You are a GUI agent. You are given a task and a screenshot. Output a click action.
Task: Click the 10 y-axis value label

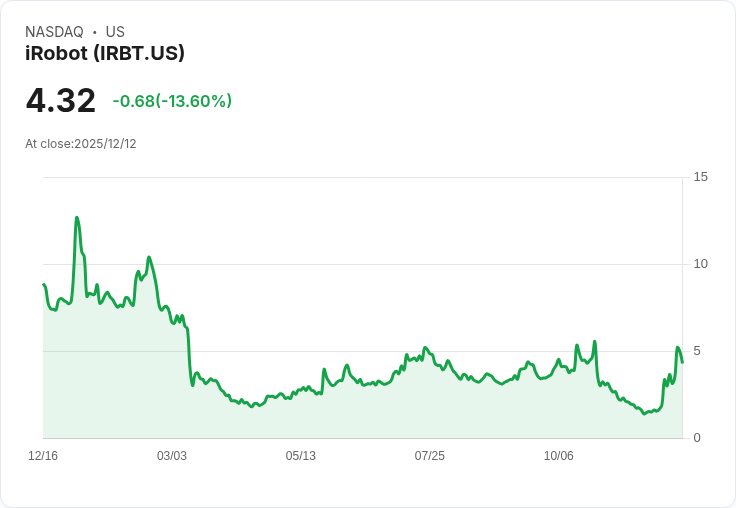[x=700, y=264]
